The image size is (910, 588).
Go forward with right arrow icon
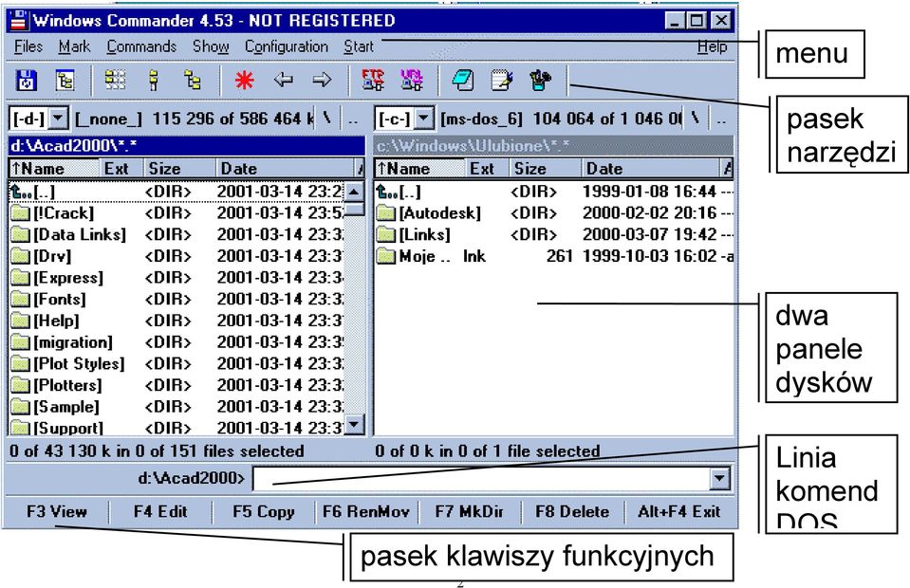[x=322, y=80]
